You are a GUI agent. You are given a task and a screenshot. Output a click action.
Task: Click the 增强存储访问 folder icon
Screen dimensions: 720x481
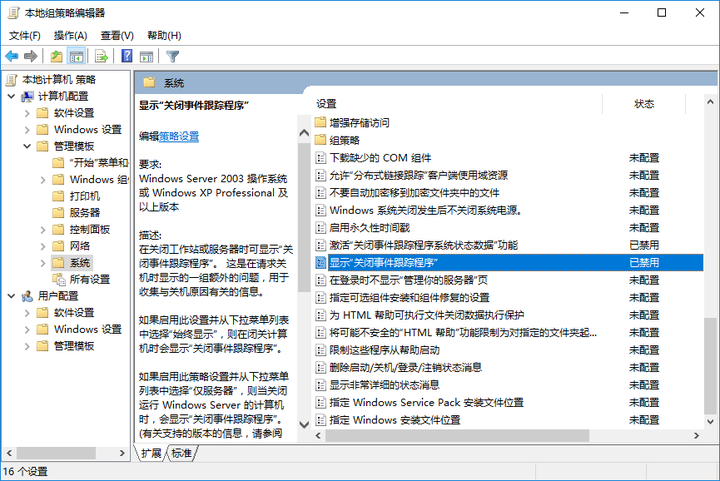(x=321, y=123)
